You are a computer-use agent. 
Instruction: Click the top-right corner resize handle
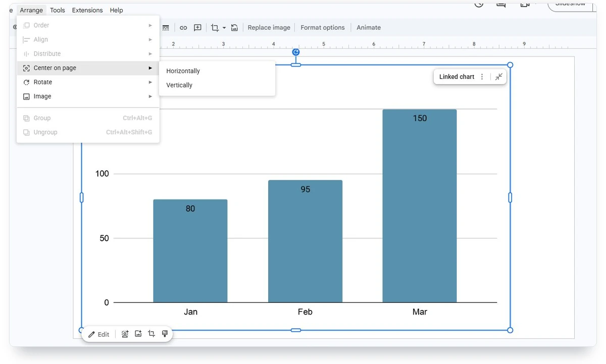click(510, 65)
